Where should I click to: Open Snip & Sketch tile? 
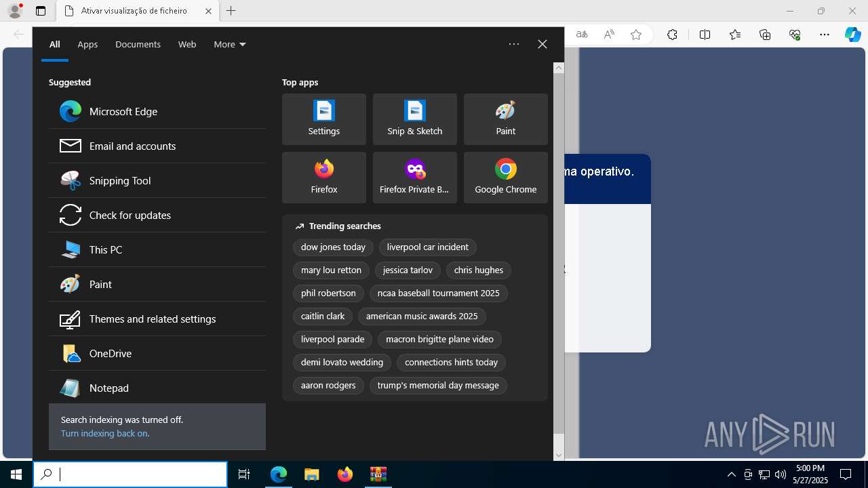point(415,119)
